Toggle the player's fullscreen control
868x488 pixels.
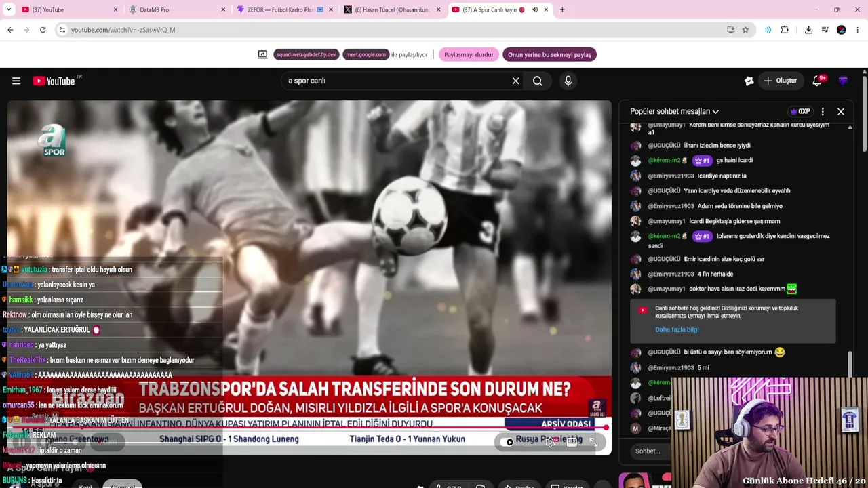click(x=593, y=442)
